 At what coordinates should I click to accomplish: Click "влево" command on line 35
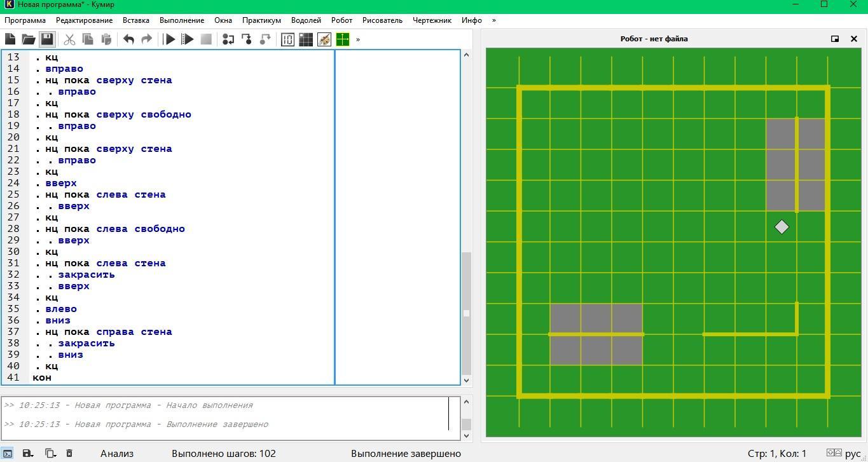pyautogui.click(x=61, y=309)
